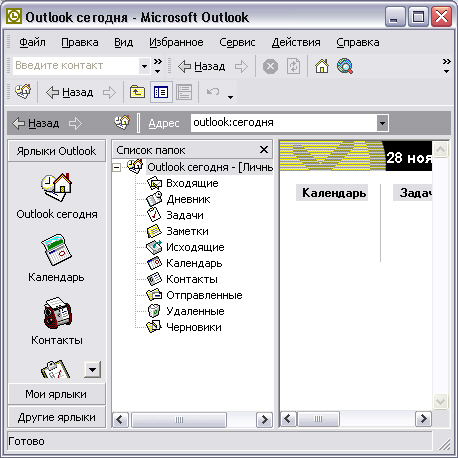Open the address bar dropdown arrow
The image size is (458, 458).
point(382,123)
